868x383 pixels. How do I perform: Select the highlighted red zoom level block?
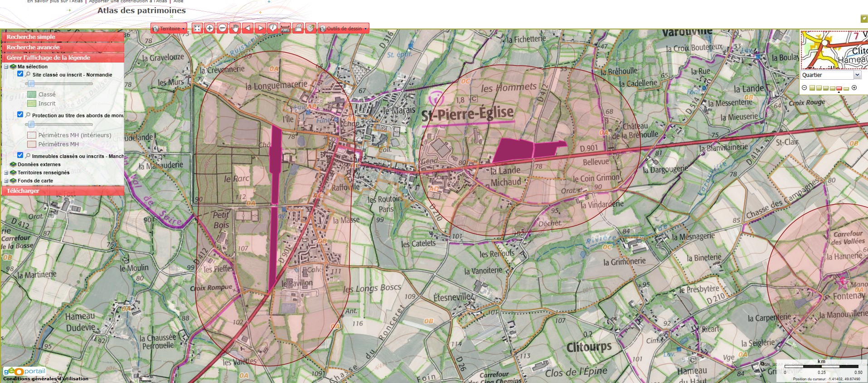click(x=839, y=88)
